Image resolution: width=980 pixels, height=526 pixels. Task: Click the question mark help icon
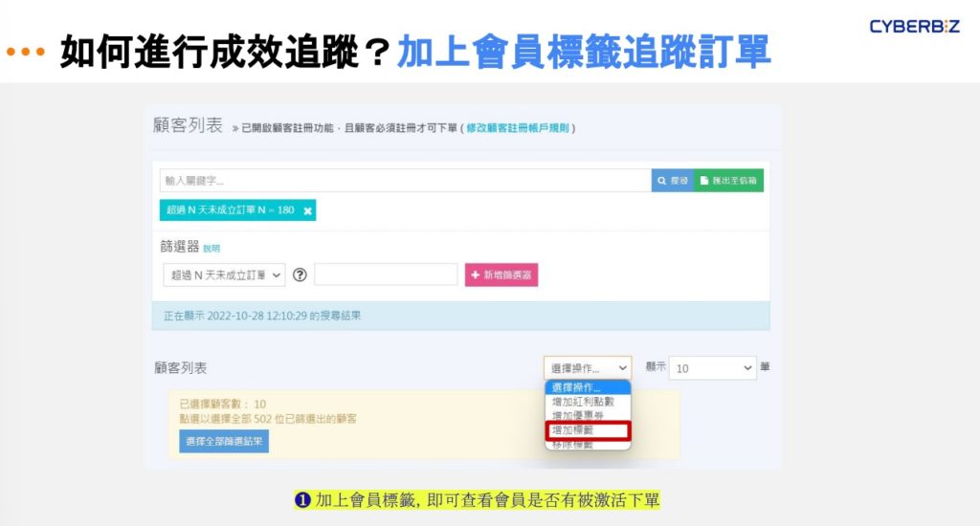pyautogui.click(x=300, y=274)
